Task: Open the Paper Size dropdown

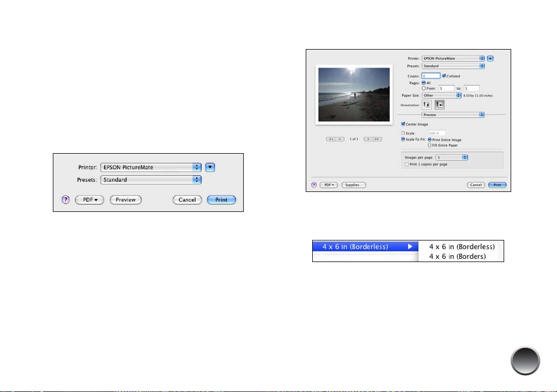Action: (442, 95)
